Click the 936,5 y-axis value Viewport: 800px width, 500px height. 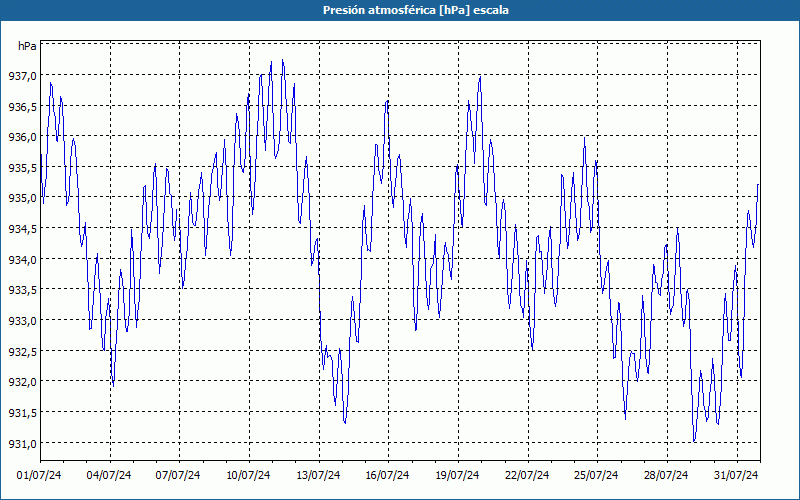click(22, 107)
